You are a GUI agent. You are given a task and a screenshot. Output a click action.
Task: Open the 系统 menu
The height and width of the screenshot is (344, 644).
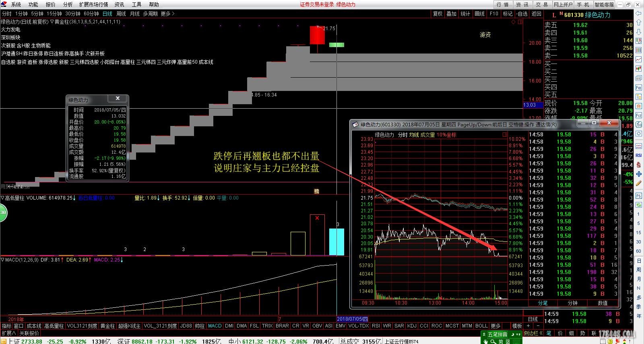coord(16,4)
